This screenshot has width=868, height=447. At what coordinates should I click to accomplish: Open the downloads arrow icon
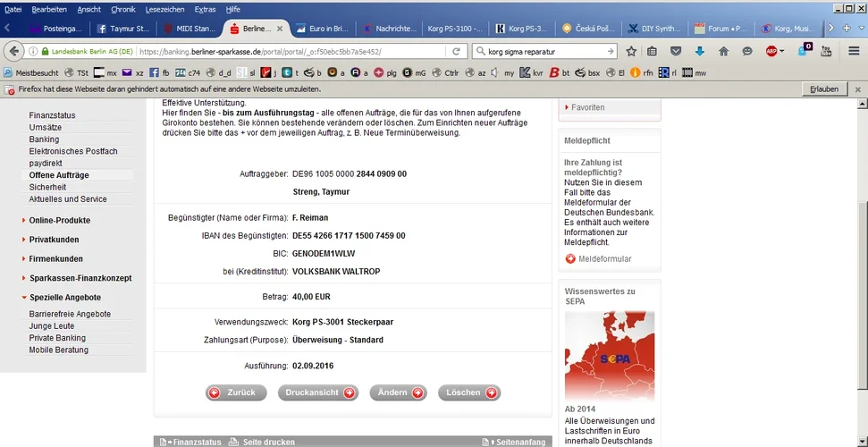pos(699,52)
